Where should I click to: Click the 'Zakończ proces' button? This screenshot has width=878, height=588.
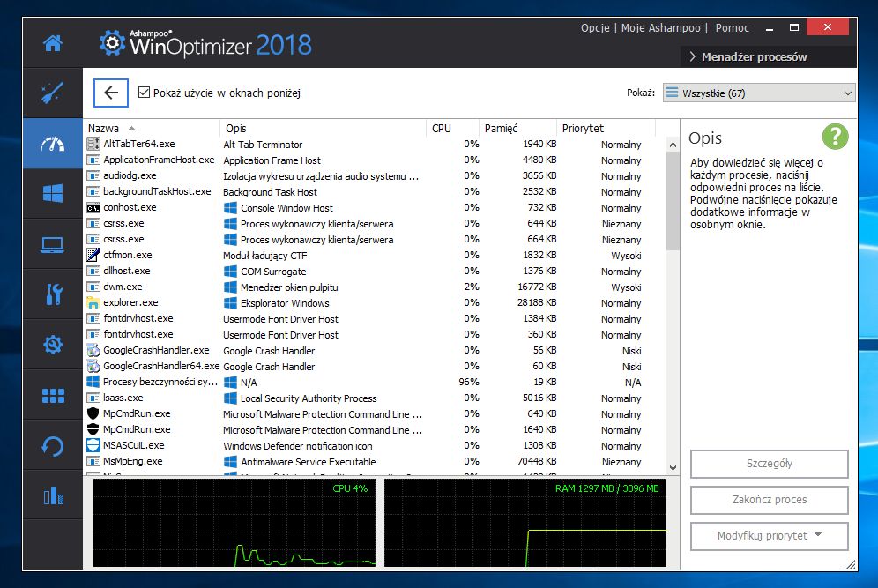769,500
